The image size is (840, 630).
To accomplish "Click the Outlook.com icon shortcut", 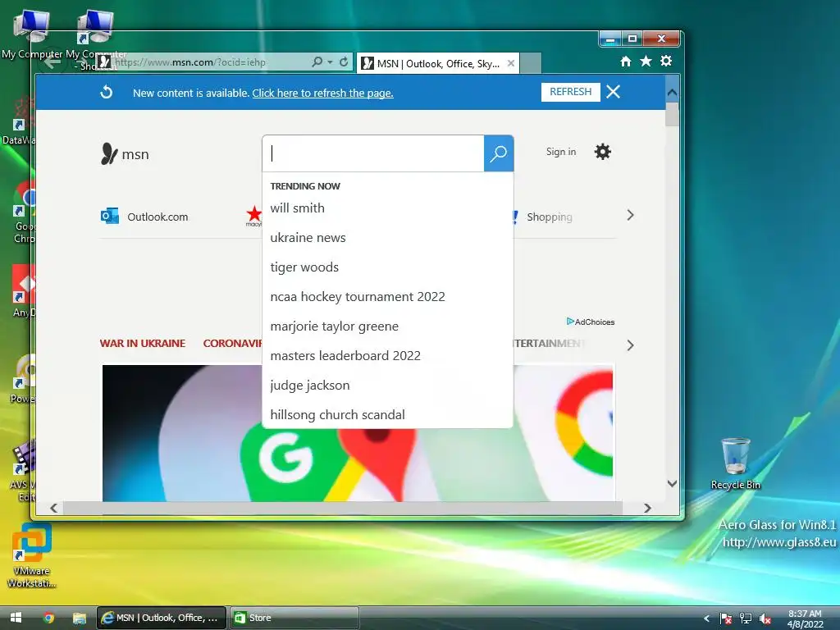I will (110, 217).
